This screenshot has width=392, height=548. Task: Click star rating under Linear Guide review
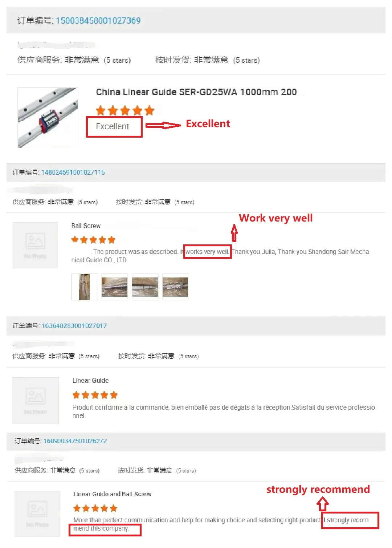[95, 395]
